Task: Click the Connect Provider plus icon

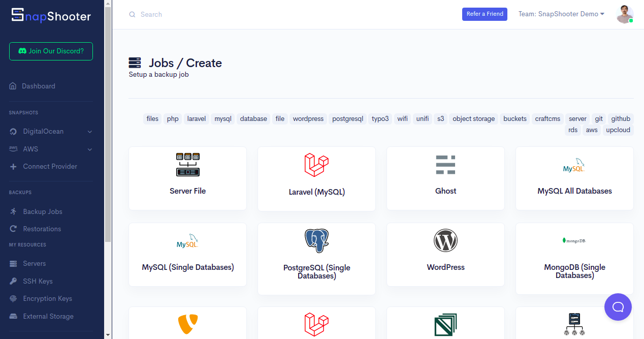Action: [13, 167]
